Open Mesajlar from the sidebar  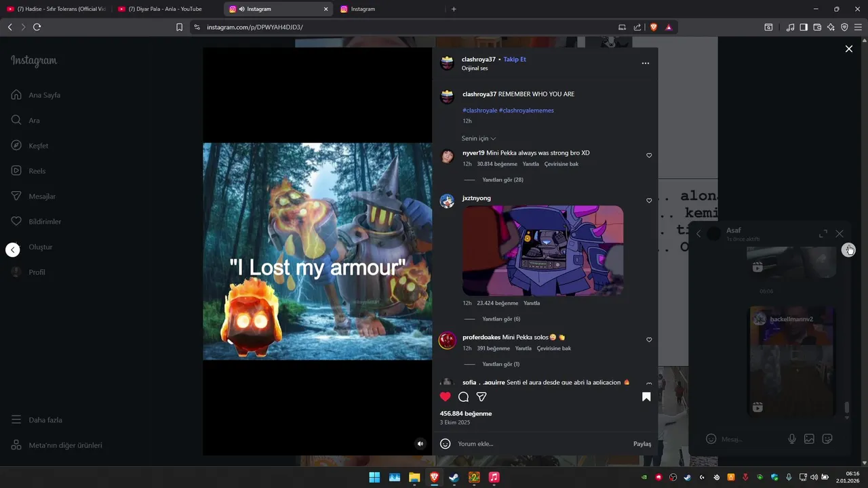(x=33, y=196)
